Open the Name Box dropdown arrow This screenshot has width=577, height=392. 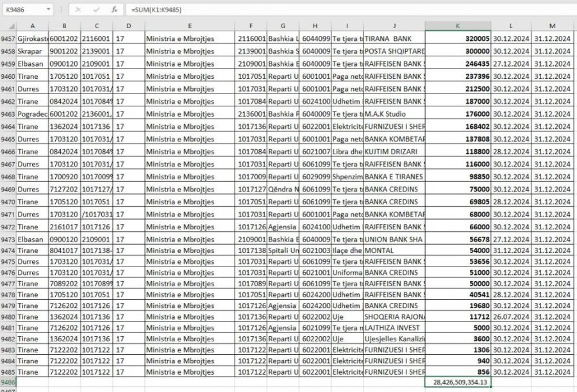coord(49,10)
